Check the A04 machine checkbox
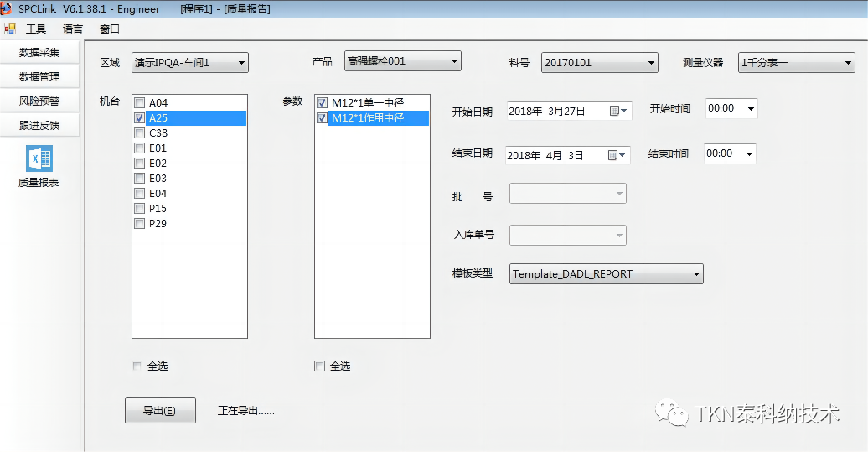This screenshot has width=868, height=452. click(140, 103)
